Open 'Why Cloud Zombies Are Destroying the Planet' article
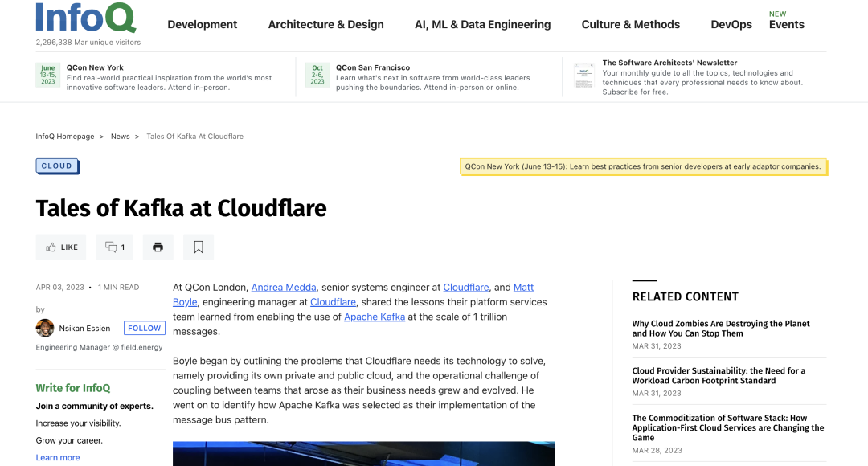 pos(721,328)
